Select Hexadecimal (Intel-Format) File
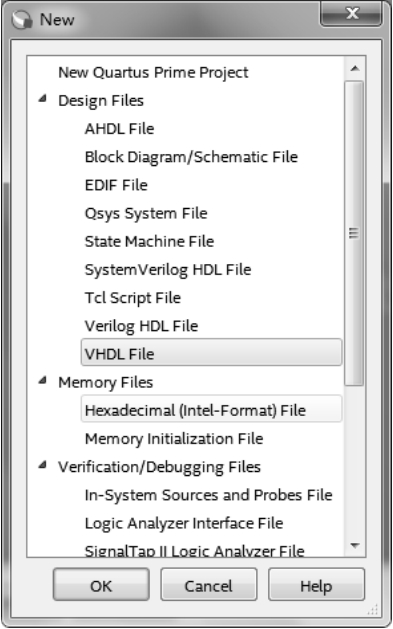This screenshot has width=393, height=629. point(211,409)
